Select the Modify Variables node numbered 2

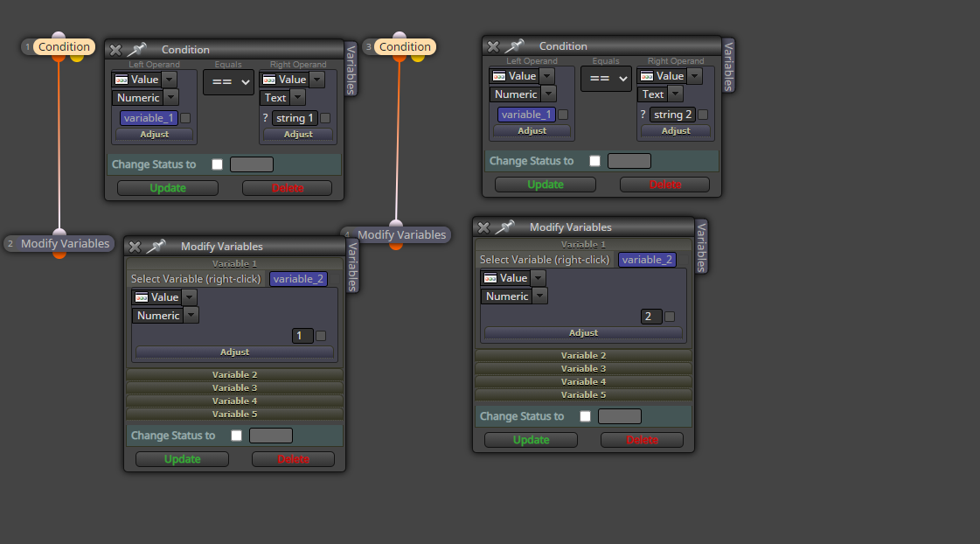(x=65, y=243)
